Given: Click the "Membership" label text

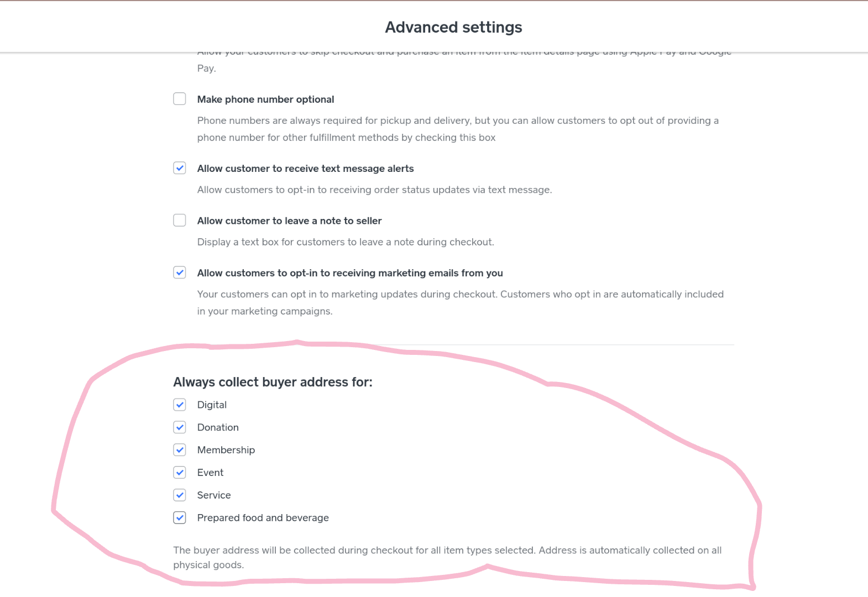Looking at the screenshot, I should click(226, 450).
